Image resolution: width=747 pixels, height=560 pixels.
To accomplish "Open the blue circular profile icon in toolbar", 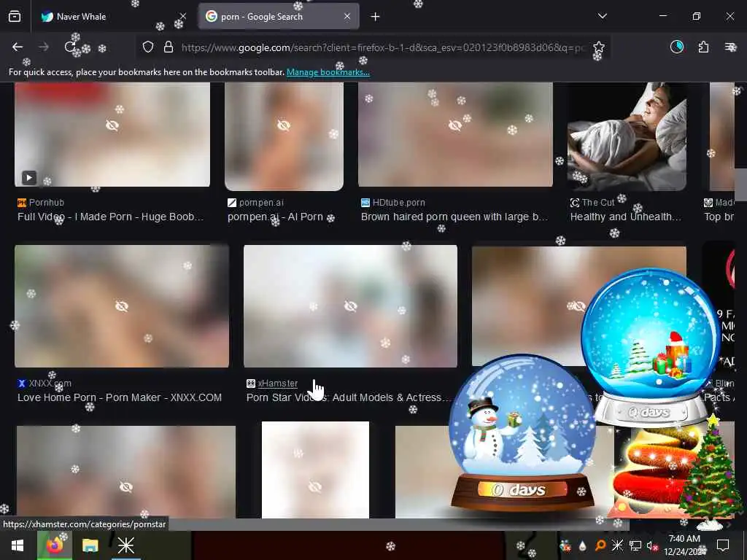I will pos(676,47).
